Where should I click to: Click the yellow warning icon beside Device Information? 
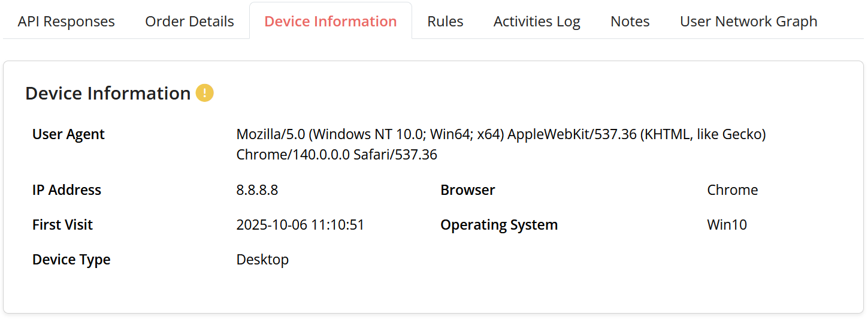click(205, 93)
